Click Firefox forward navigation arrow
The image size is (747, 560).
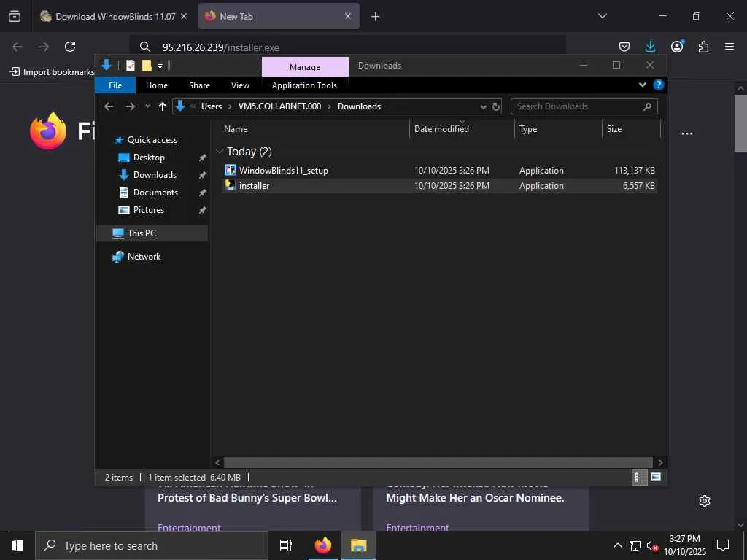point(43,47)
